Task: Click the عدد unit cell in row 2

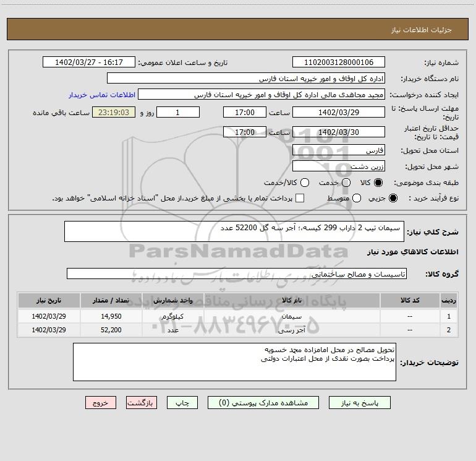Action: coord(172,330)
